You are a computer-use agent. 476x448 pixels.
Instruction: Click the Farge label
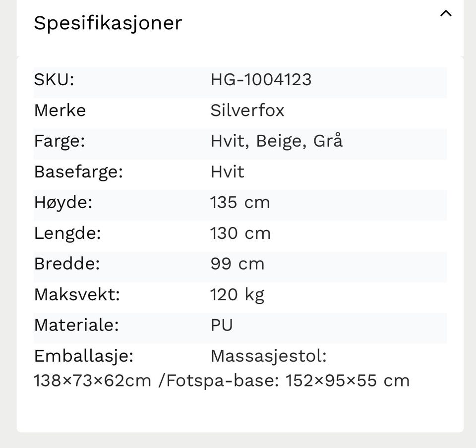[59, 142]
